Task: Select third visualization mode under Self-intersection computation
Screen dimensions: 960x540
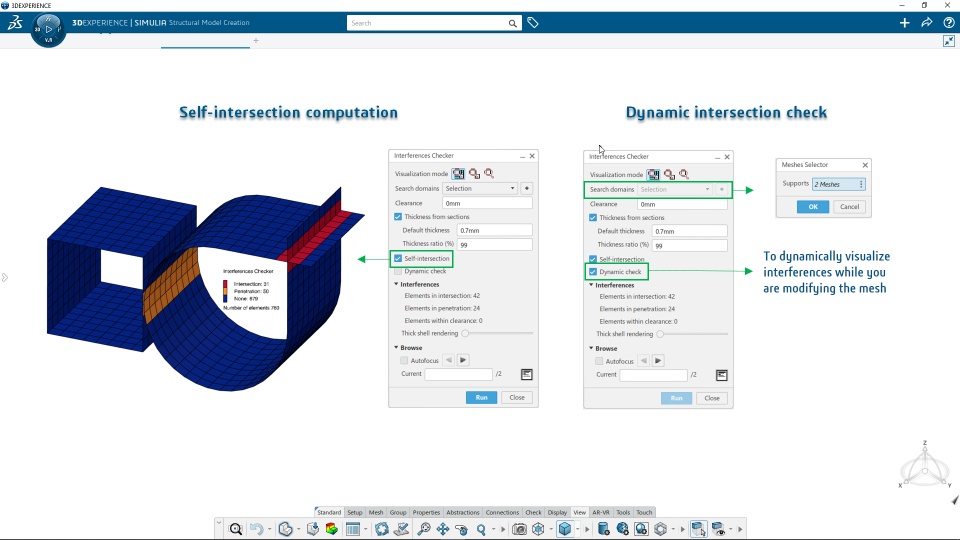Action: point(489,174)
